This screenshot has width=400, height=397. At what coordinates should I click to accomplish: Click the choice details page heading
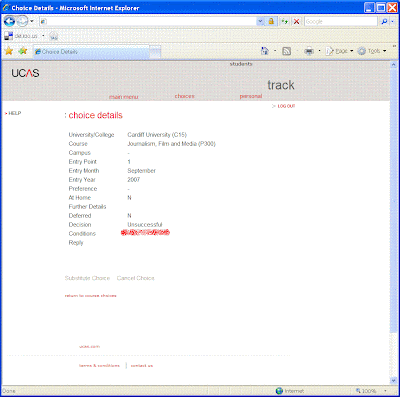(95, 115)
